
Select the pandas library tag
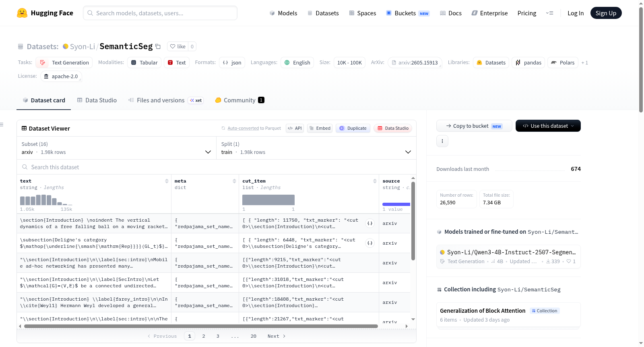528,62
